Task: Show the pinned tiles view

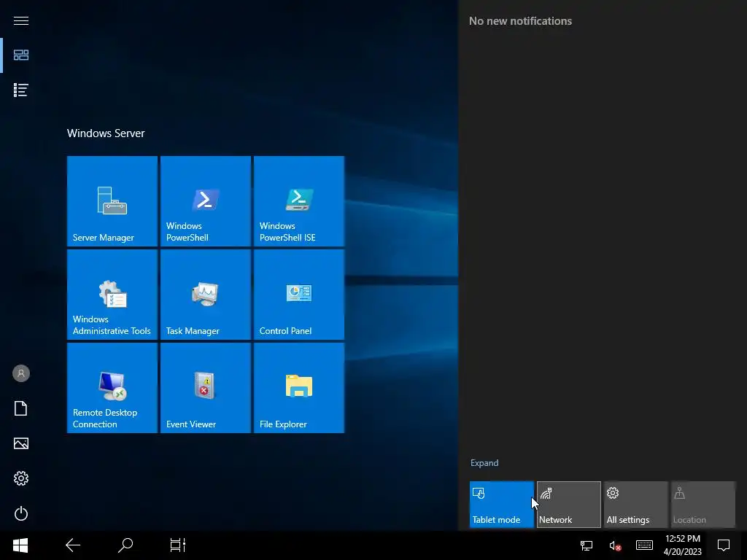Action: (x=21, y=55)
